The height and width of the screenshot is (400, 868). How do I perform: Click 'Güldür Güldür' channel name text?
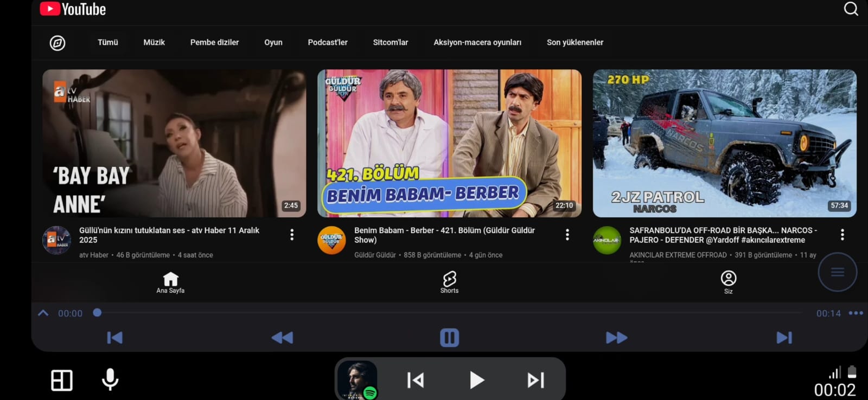375,255
